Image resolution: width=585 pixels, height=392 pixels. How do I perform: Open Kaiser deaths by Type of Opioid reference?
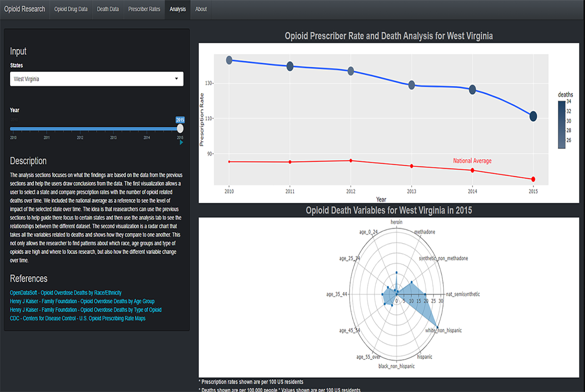click(85, 310)
